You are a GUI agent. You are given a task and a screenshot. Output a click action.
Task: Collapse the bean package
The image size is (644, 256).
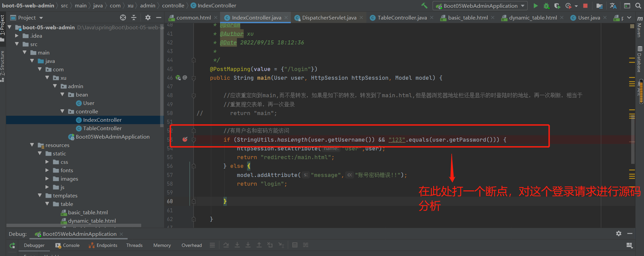(x=62, y=95)
